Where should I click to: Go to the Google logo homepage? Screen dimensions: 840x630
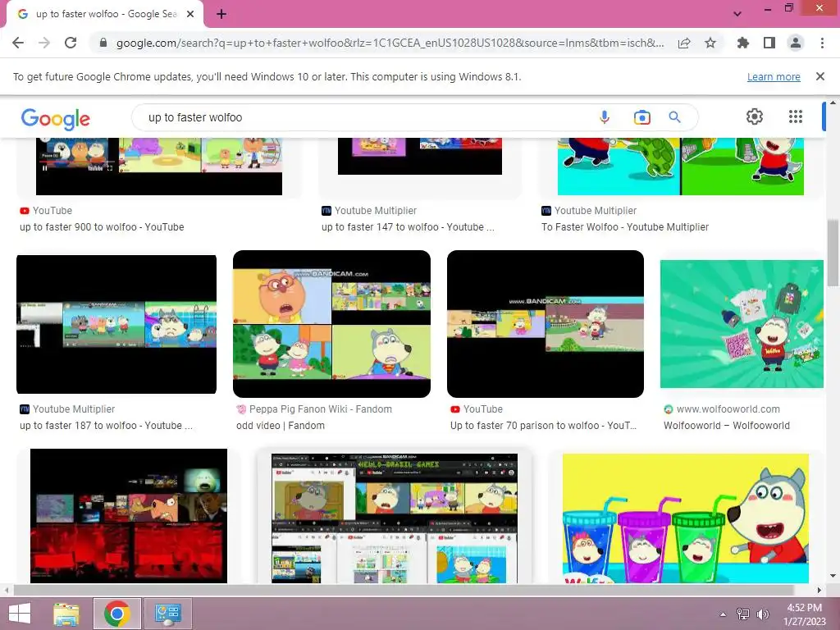[x=56, y=118]
